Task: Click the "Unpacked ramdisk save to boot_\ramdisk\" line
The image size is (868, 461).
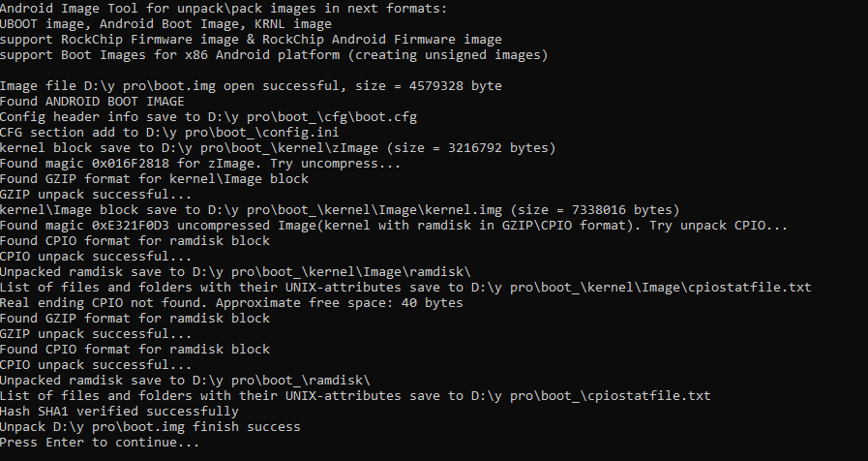Action: click(185, 380)
